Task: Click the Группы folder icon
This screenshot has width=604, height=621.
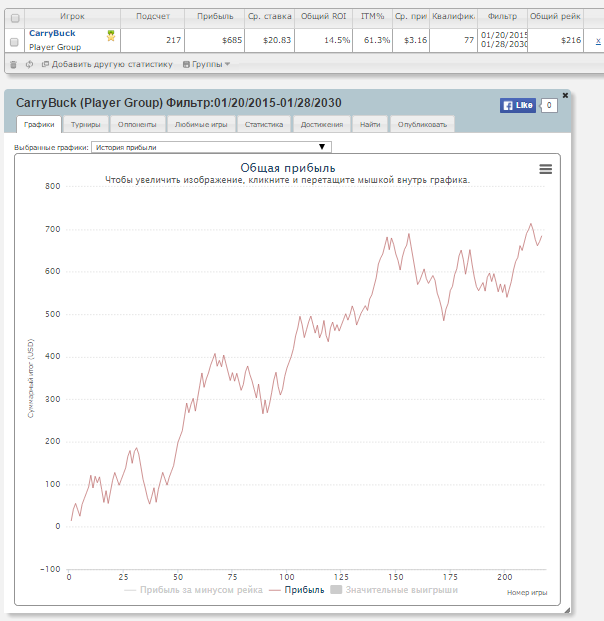Action: point(186,64)
